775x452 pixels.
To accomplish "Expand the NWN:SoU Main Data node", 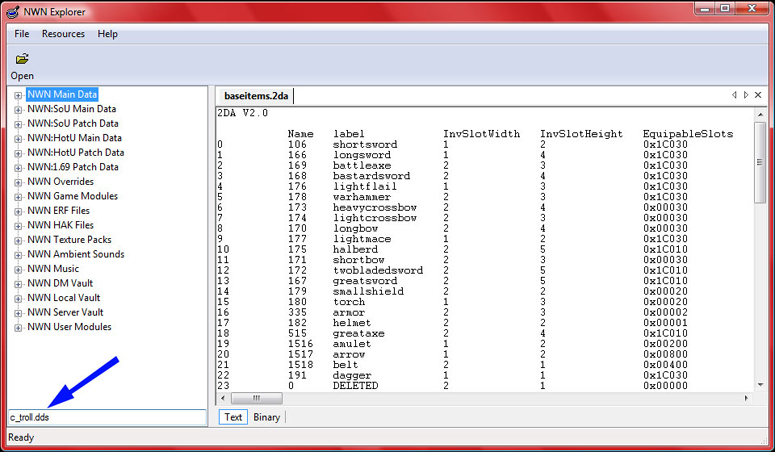I will [18, 109].
